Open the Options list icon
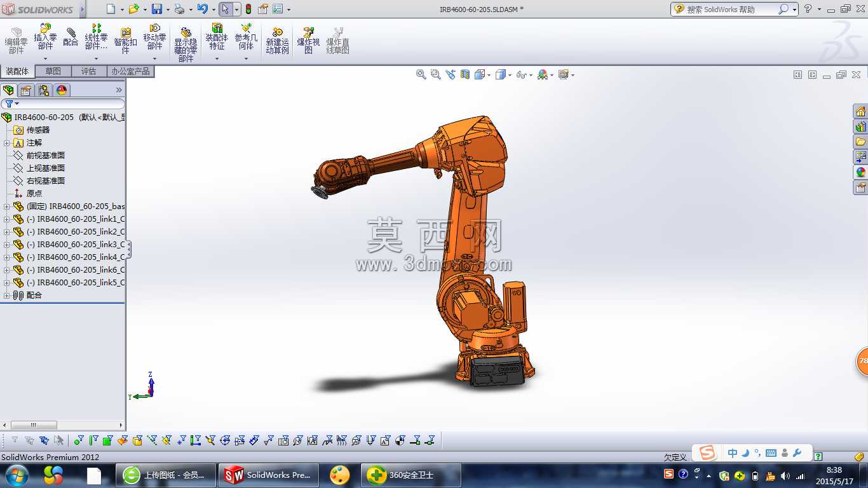Viewport: 868px width, 488px height. point(278,9)
